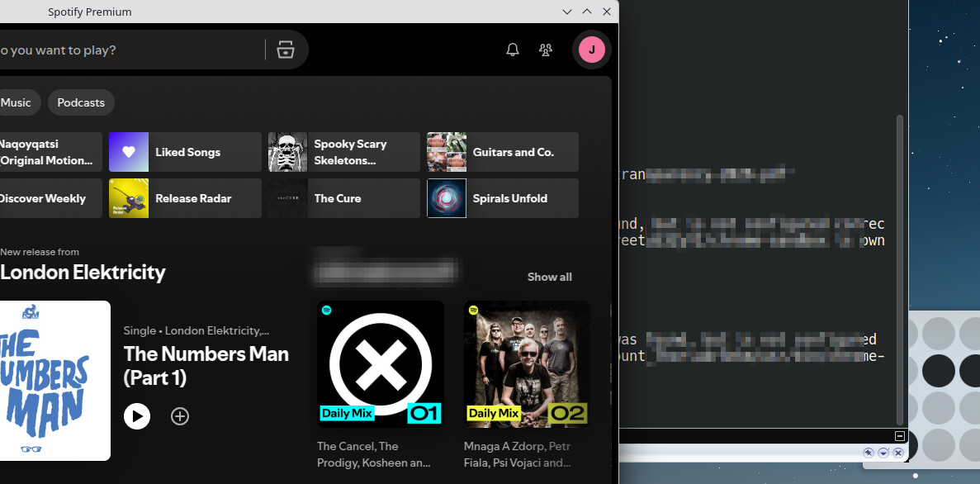
Task: Toggle the Music filter chip
Action: point(16,102)
